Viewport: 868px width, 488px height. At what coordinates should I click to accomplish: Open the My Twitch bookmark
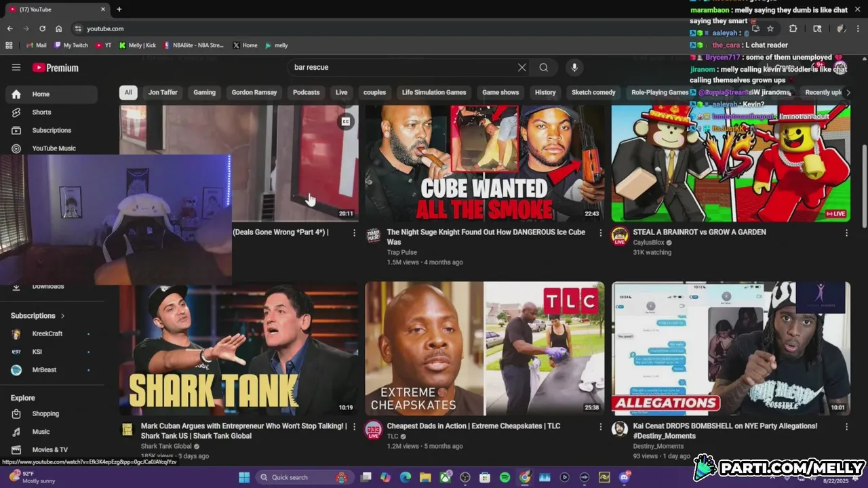click(x=71, y=45)
